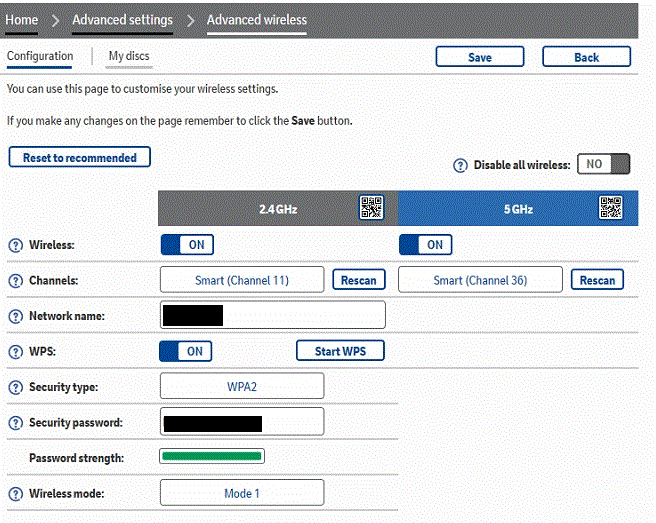Viewport: 656px width, 523px height.
Task: Click the 2.4GHz QR code icon
Action: tap(371, 208)
